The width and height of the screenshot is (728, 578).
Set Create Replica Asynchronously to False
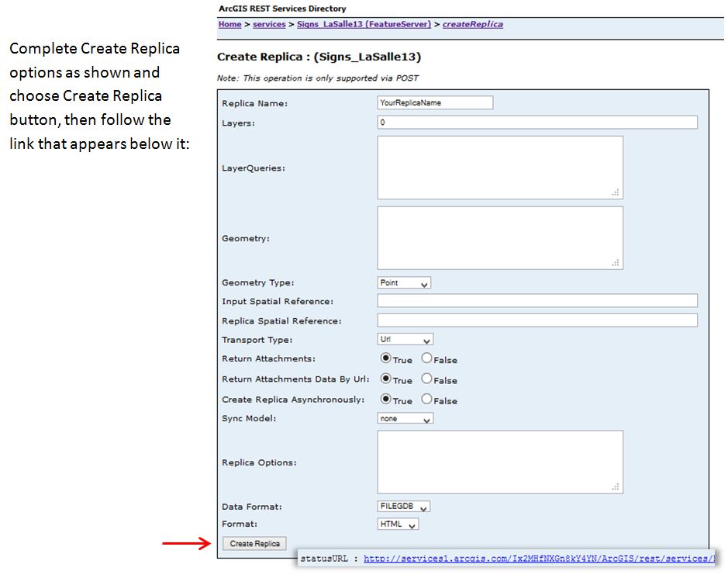pyautogui.click(x=427, y=400)
